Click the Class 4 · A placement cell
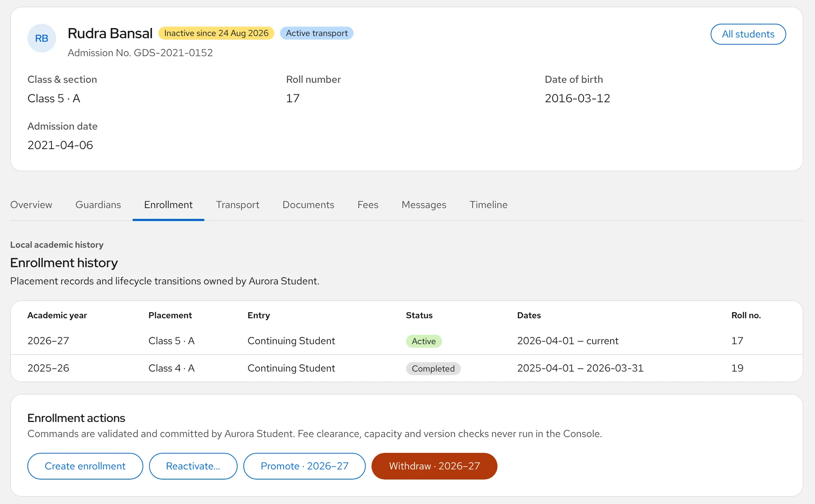The height and width of the screenshot is (504, 815). (x=172, y=368)
